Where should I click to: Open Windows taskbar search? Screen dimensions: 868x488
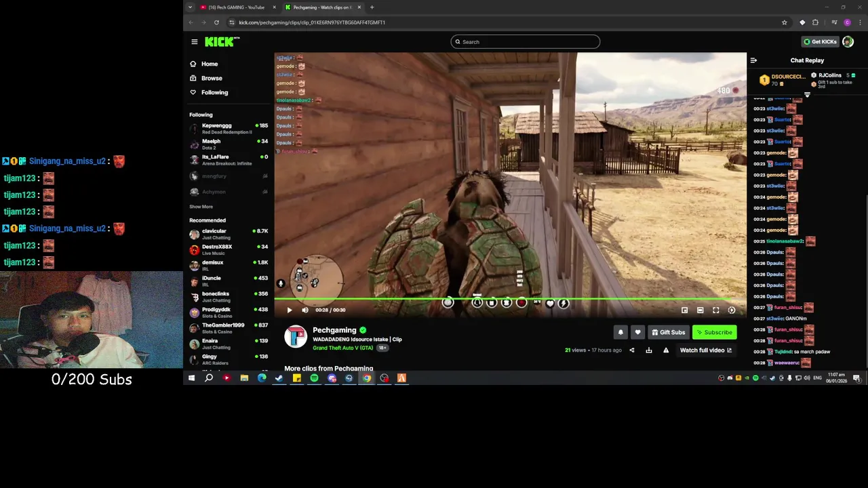(209, 378)
